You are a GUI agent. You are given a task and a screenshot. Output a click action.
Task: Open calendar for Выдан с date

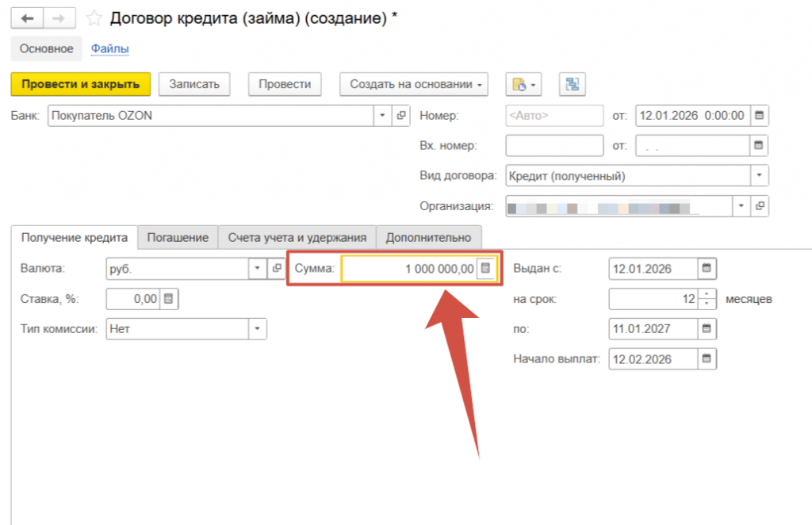point(707,269)
